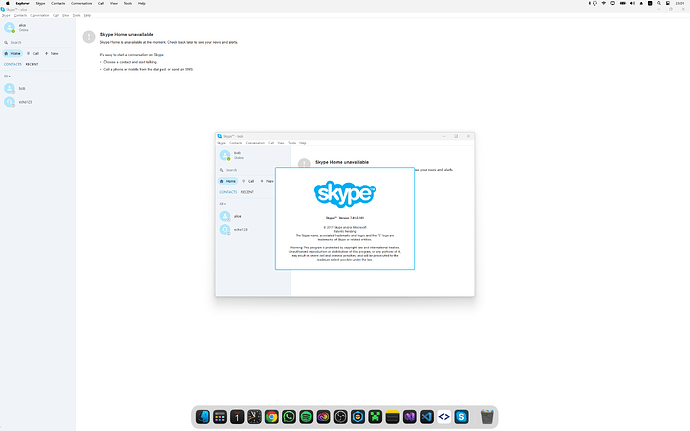Open the Contacts menu in alice window
Image resolution: width=690 pixels, height=431 pixels.
point(20,15)
